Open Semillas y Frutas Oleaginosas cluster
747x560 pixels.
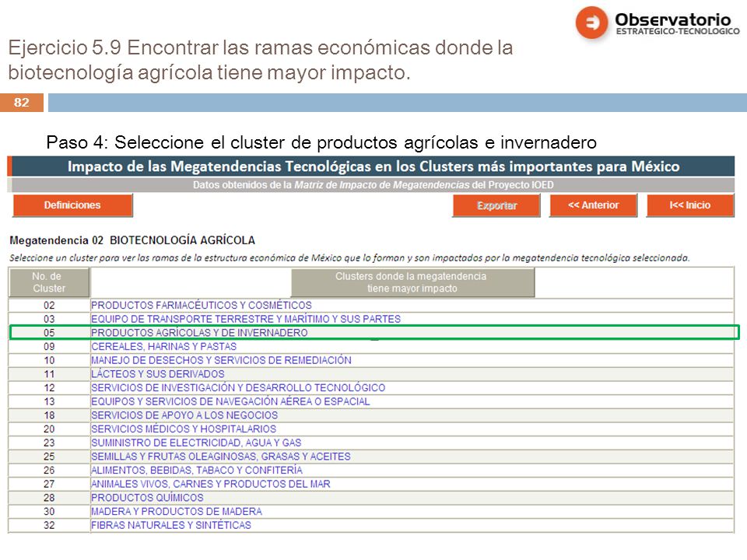220,457
